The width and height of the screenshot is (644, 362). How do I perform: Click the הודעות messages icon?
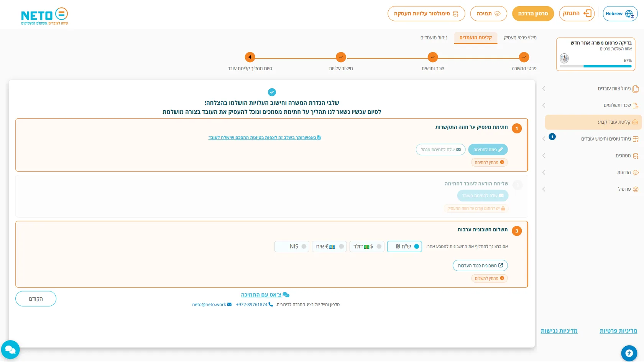636,172
